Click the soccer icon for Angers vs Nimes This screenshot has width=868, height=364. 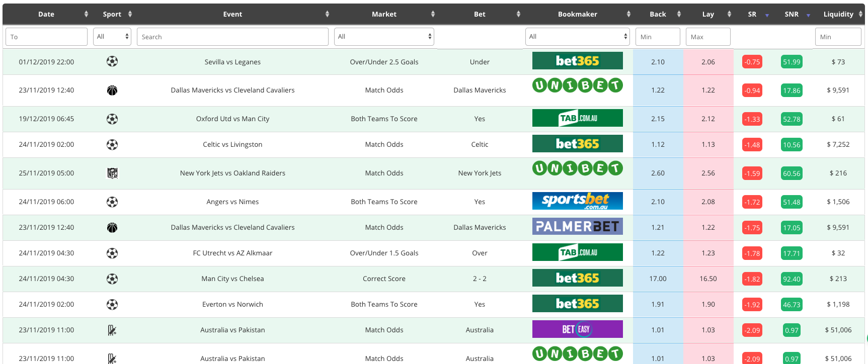[x=112, y=202]
